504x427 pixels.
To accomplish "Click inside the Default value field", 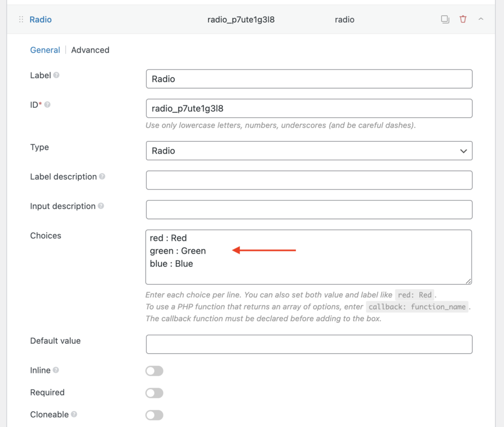I will click(x=309, y=344).
